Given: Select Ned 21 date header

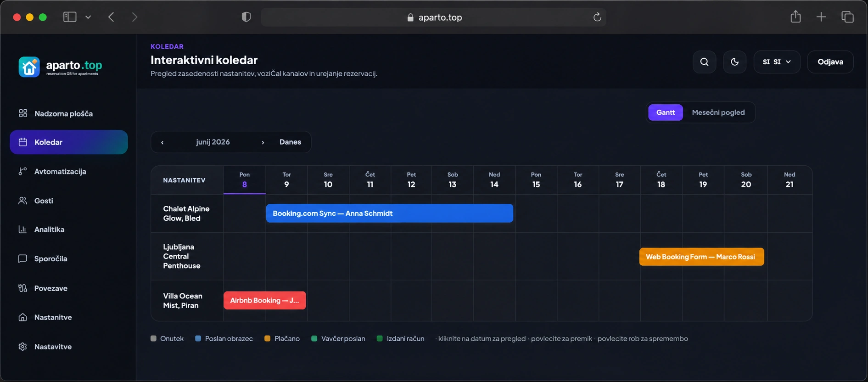Looking at the screenshot, I should pyautogui.click(x=790, y=180).
